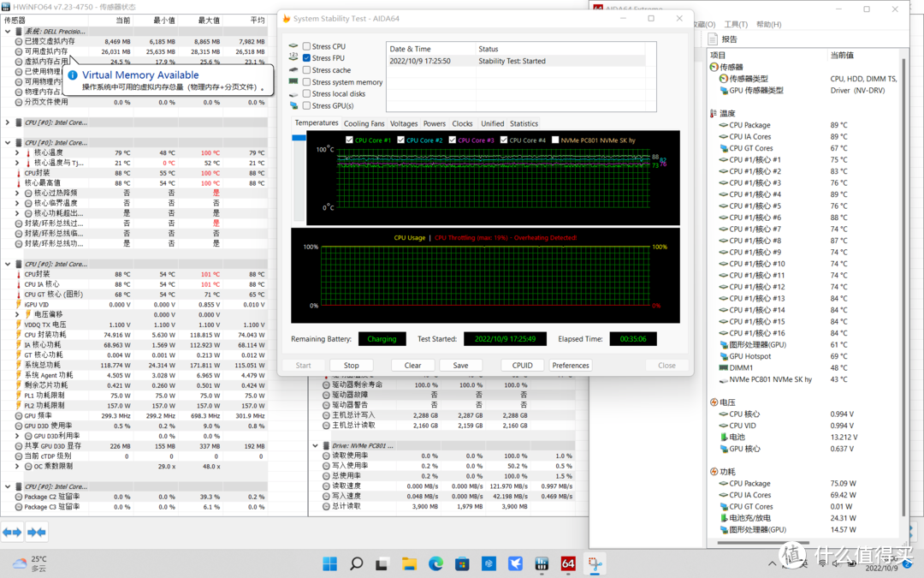Click the thermometer icon beside 温度 heading

coord(714,113)
